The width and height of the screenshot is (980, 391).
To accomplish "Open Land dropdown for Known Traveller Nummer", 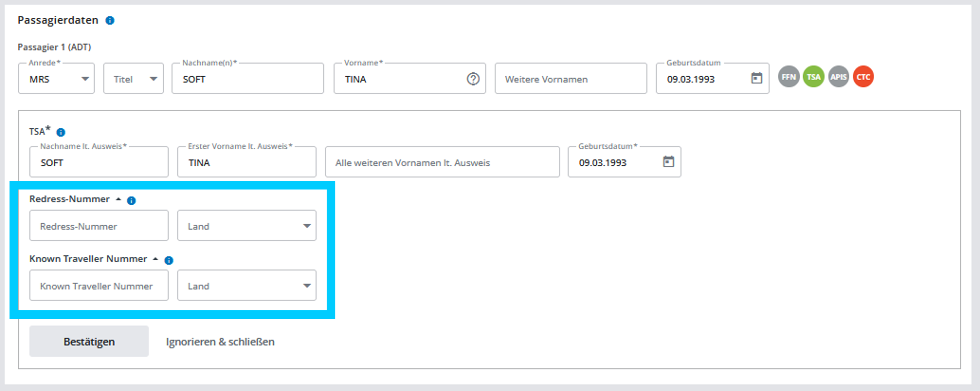I will [246, 285].
